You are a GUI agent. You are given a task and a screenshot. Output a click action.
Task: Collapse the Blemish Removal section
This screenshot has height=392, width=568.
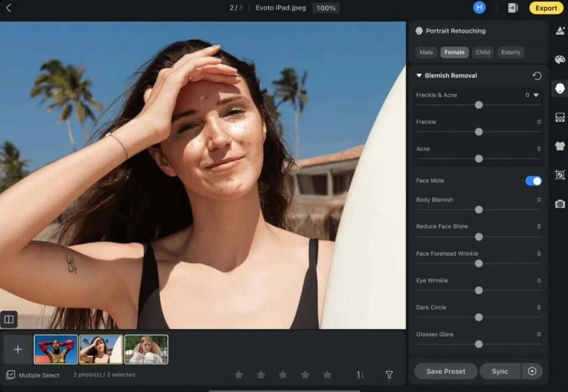(x=419, y=75)
